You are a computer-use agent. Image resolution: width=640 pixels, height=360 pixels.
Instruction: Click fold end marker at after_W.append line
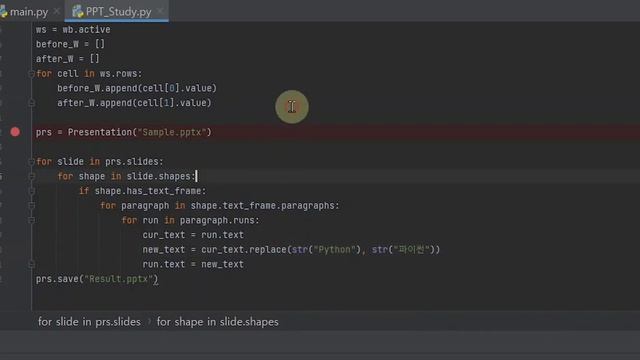tap(31, 103)
